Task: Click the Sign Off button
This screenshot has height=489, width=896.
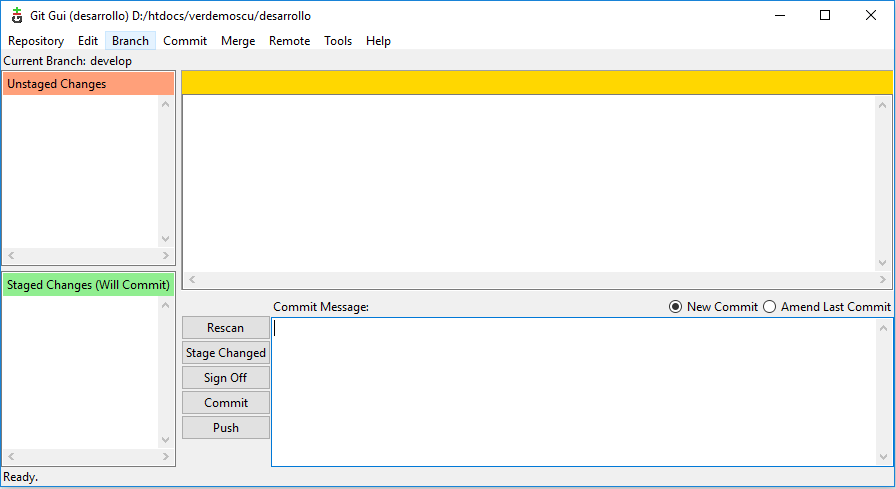Action: (226, 378)
